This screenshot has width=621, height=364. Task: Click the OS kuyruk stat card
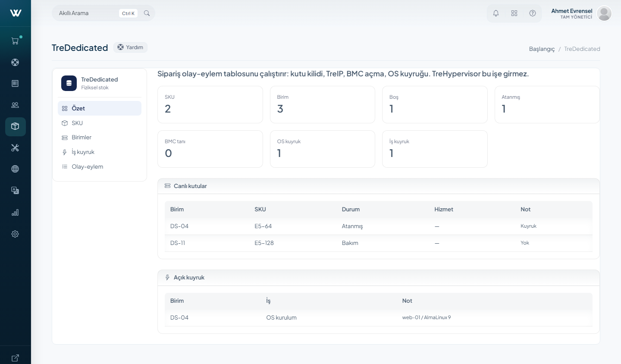pos(323,149)
